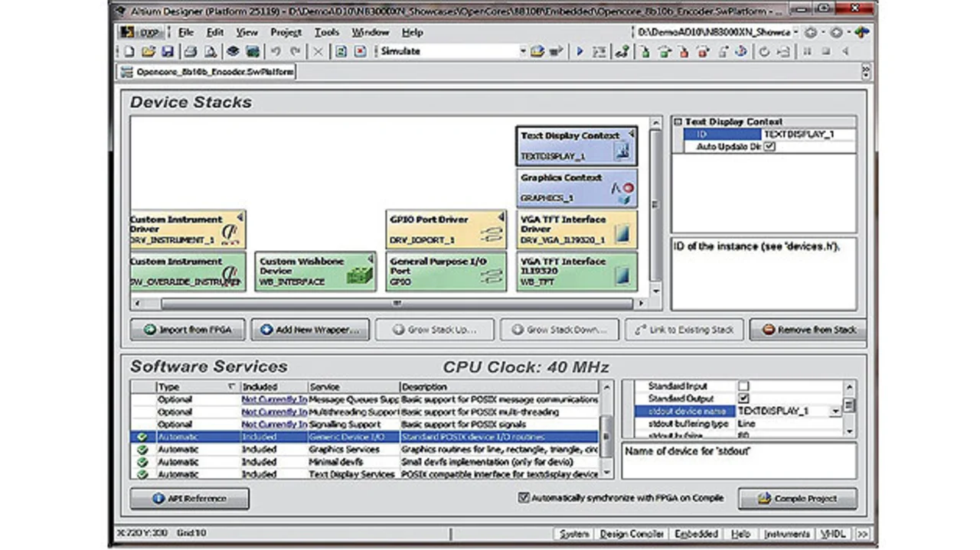The image size is (980, 550).
Task: Uncheck Automatically synchronize with FPGA on Compile
Action: 524,498
